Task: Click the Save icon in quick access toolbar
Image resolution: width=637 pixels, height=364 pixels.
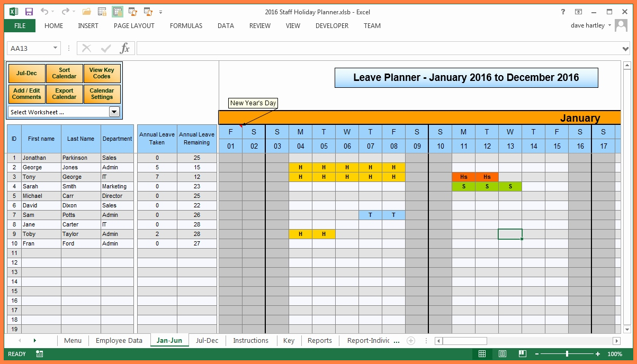Action: coord(29,12)
